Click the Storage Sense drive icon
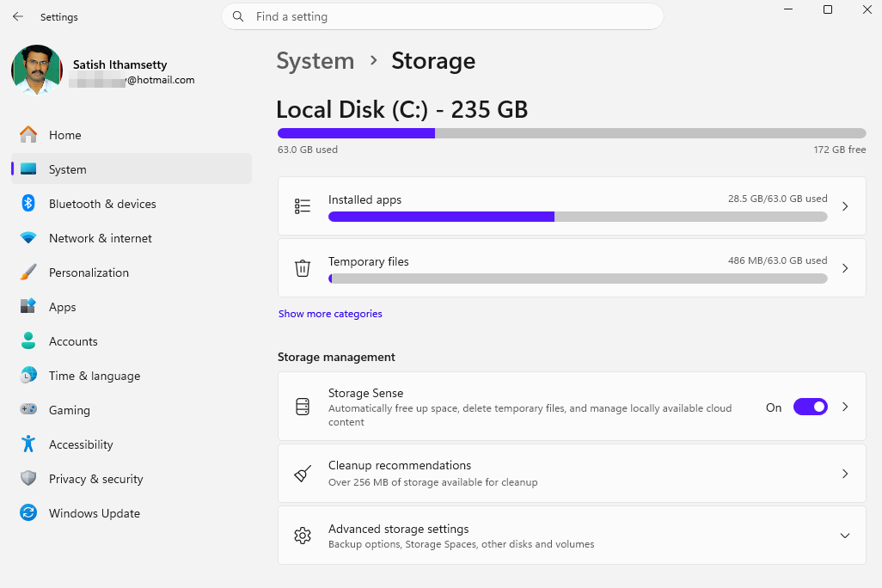This screenshot has height=588, width=882. coord(303,407)
